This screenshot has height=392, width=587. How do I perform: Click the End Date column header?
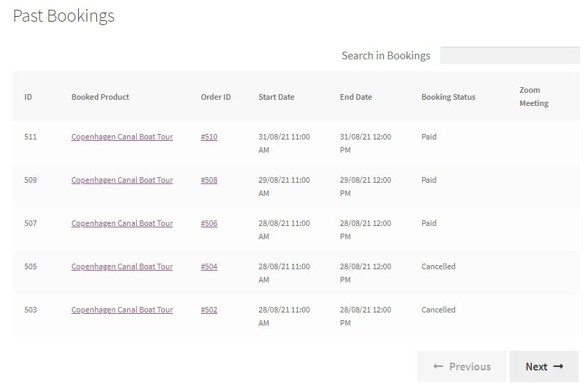click(356, 97)
